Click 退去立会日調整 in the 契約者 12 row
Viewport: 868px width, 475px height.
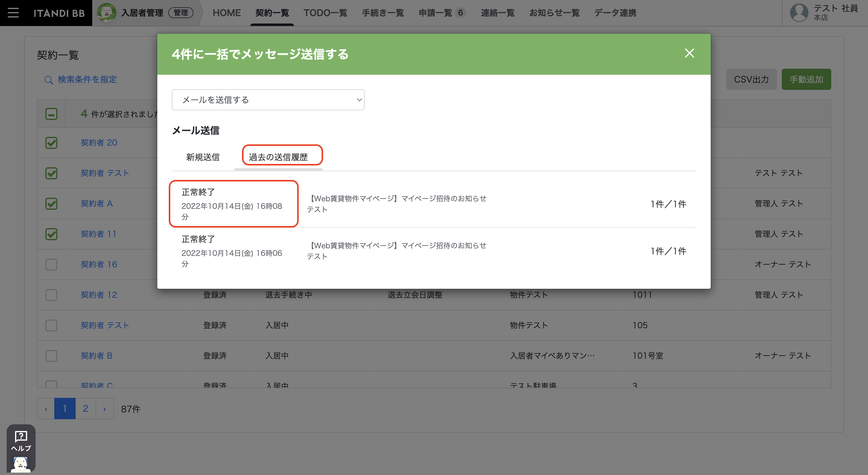pyautogui.click(x=415, y=295)
